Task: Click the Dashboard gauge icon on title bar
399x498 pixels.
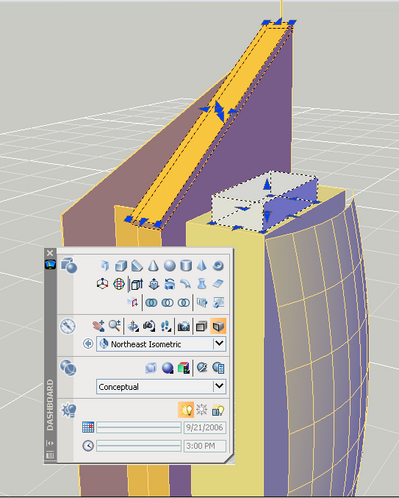Action: pos(50,265)
